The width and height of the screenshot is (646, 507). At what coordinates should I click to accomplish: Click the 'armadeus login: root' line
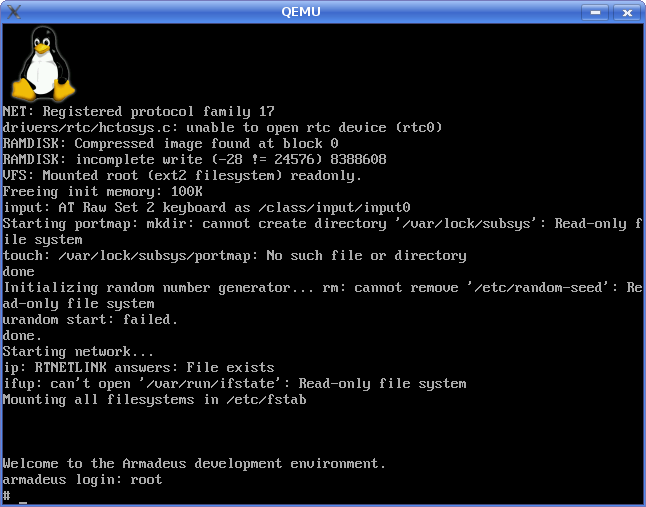coord(82,480)
